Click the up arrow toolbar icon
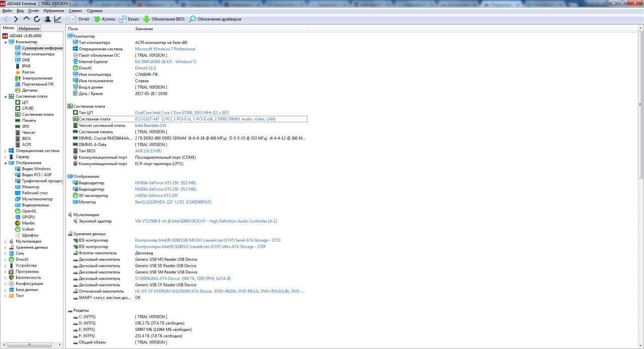 [x=27, y=19]
